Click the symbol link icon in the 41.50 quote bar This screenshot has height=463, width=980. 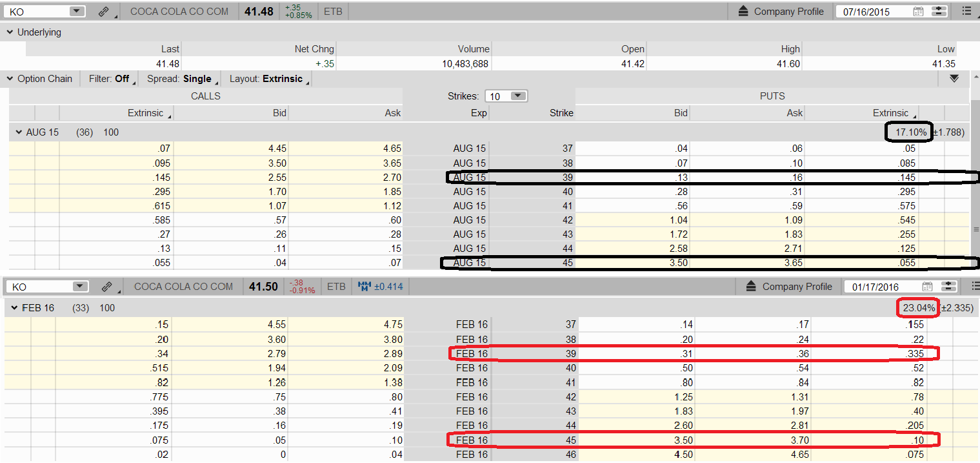click(107, 287)
